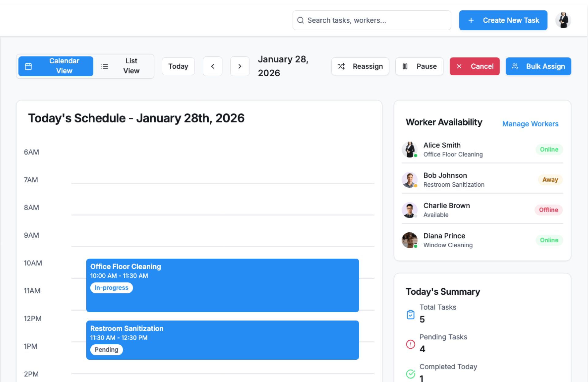Open the Manage Workers link

pos(530,124)
